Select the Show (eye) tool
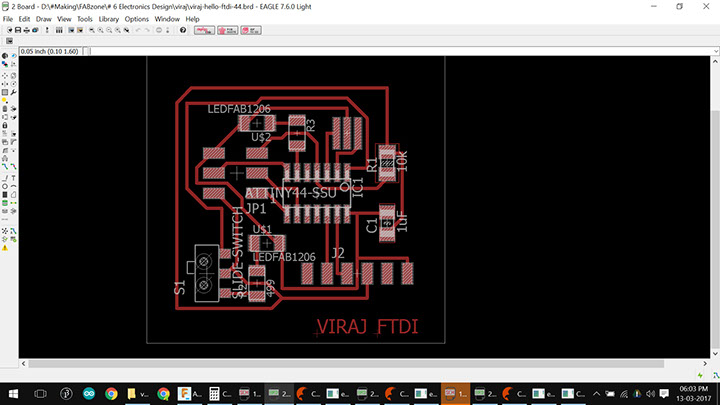 13,56
